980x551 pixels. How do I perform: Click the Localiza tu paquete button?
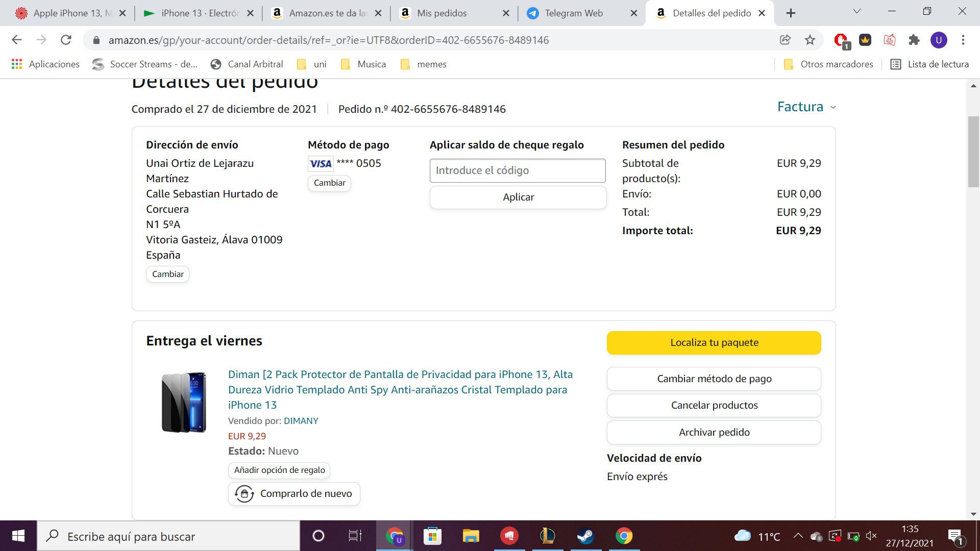click(714, 343)
